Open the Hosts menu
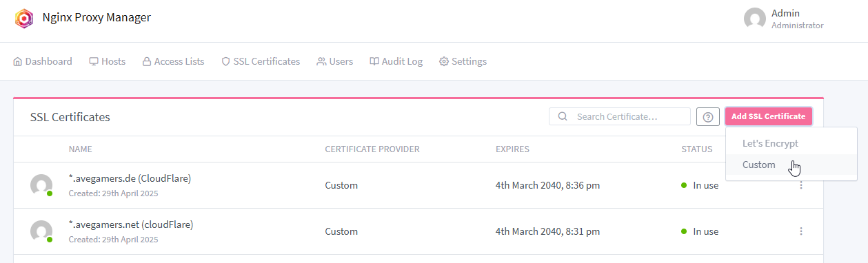The height and width of the screenshot is (263, 868). (x=107, y=61)
